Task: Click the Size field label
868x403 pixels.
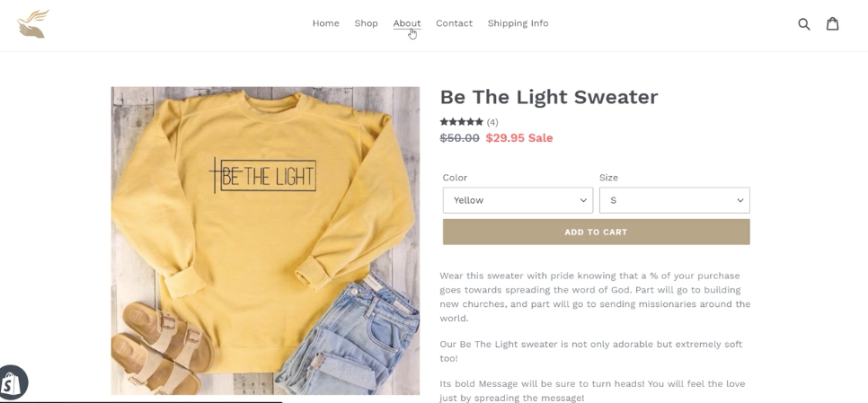Action: pyautogui.click(x=608, y=178)
